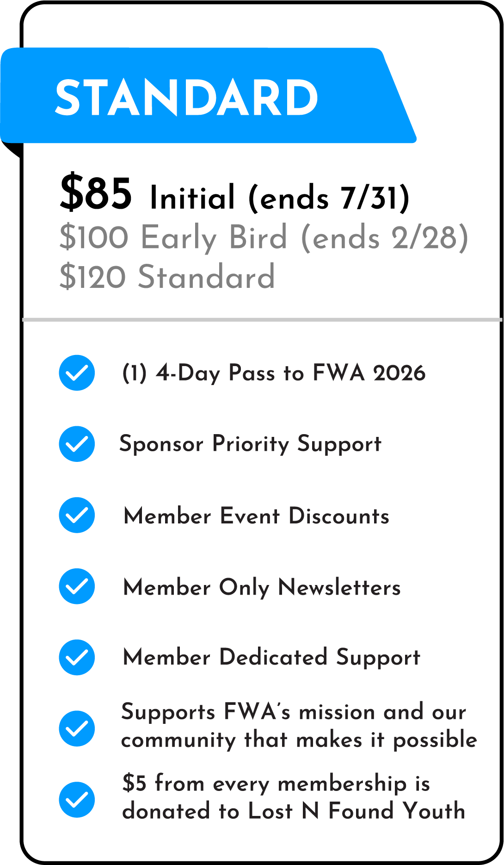Click the gray divider line below pricing
Screen dimensions: 504x865
pos(262,319)
